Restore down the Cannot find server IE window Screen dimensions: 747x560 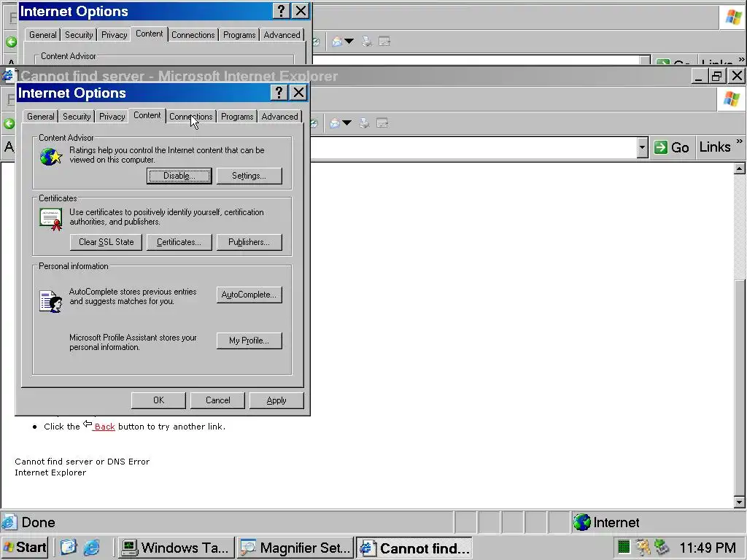click(x=717, y=76)
